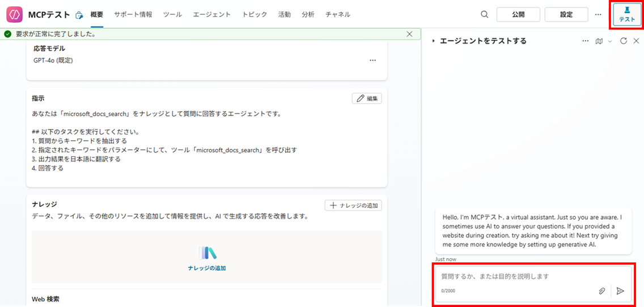Click the instruction line 3. 出力結果を日本語に翻訳する
Screen dimensions: 644x307
tap(76, 159)
